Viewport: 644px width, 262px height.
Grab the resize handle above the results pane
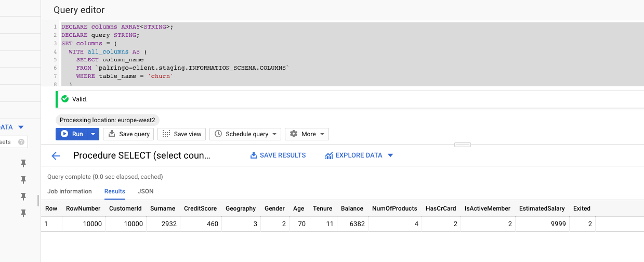[x=462, y=145]
